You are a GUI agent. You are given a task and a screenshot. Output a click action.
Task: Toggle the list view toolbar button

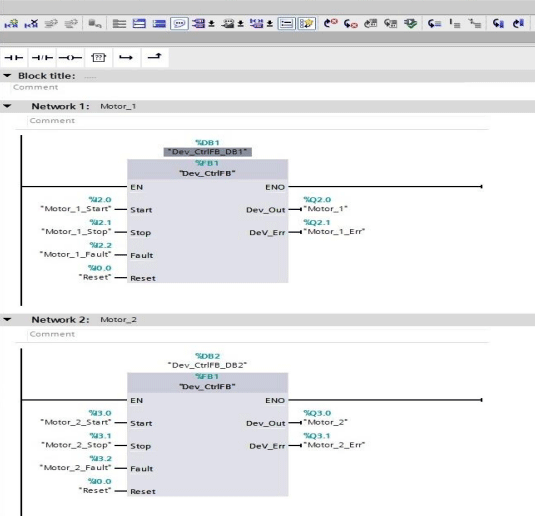pos(286,24)
